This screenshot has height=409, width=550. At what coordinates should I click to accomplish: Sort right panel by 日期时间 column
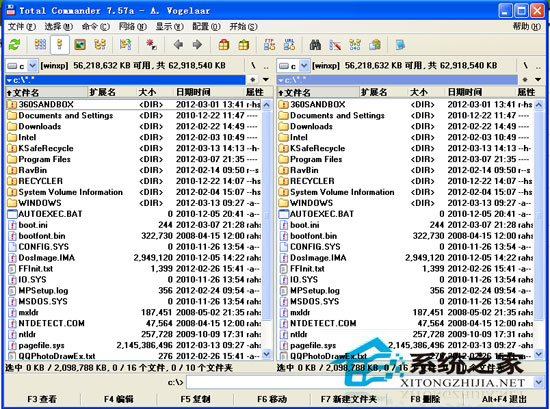pyautogui.click(x=481, y=92)
